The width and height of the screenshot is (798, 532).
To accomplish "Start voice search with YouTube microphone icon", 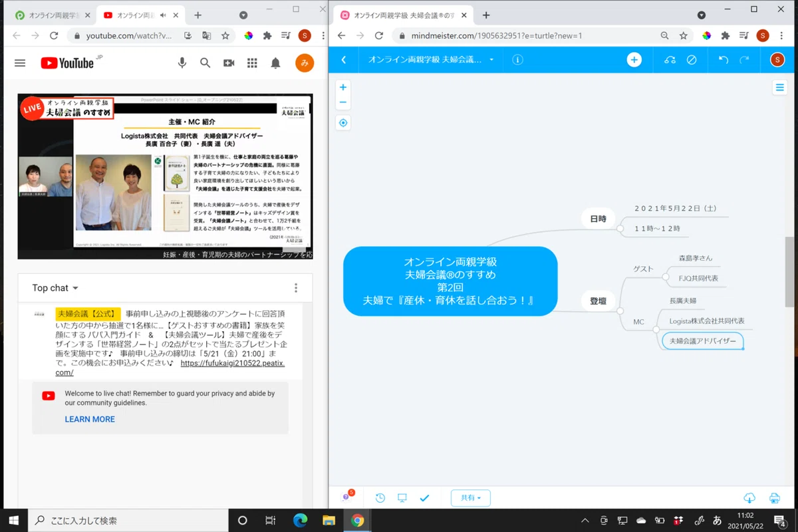I will pos(182,63).
